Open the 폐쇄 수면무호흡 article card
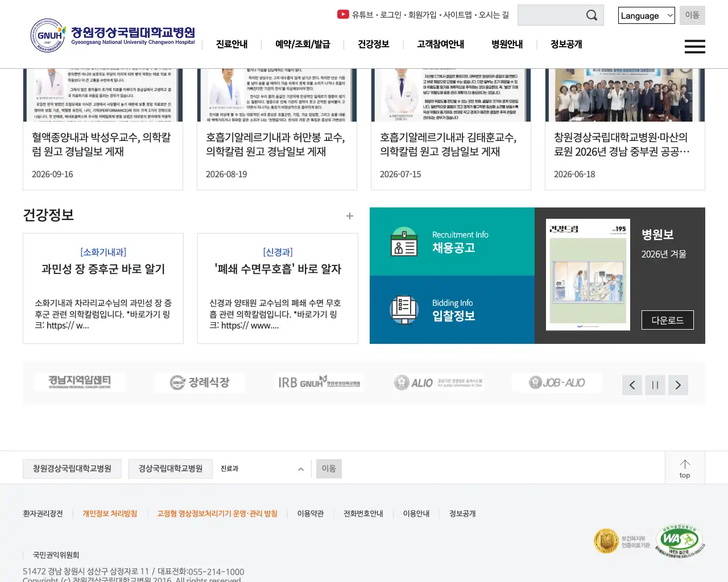Image resolution: width=728 pixels, height=582 pixels. 278,288
